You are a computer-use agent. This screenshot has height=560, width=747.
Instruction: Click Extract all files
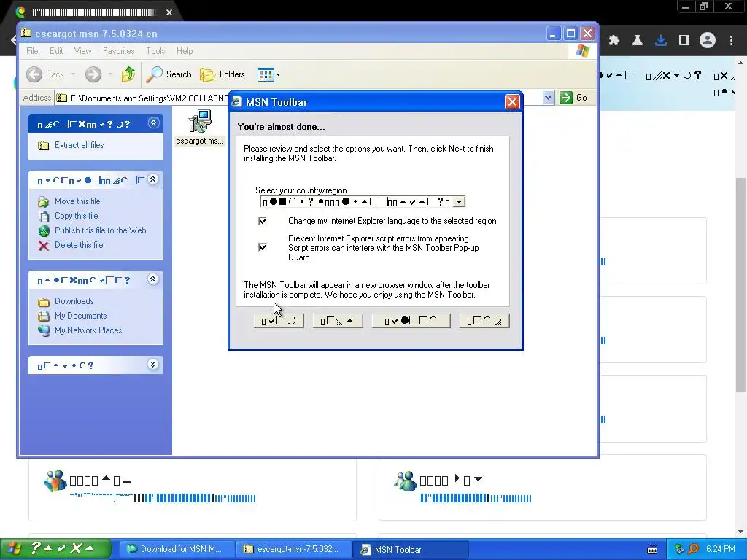pyautogui.click(x=79, y=145)
